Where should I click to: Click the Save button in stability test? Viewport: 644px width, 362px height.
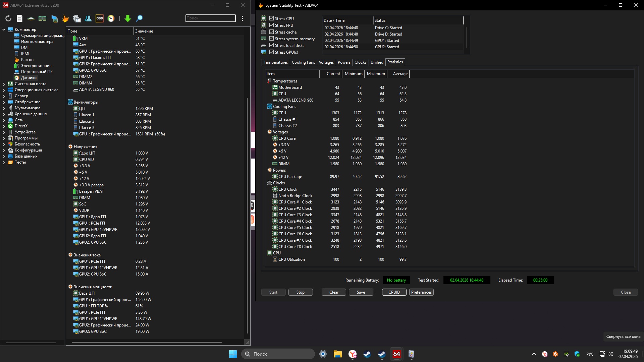coord(361,292)
